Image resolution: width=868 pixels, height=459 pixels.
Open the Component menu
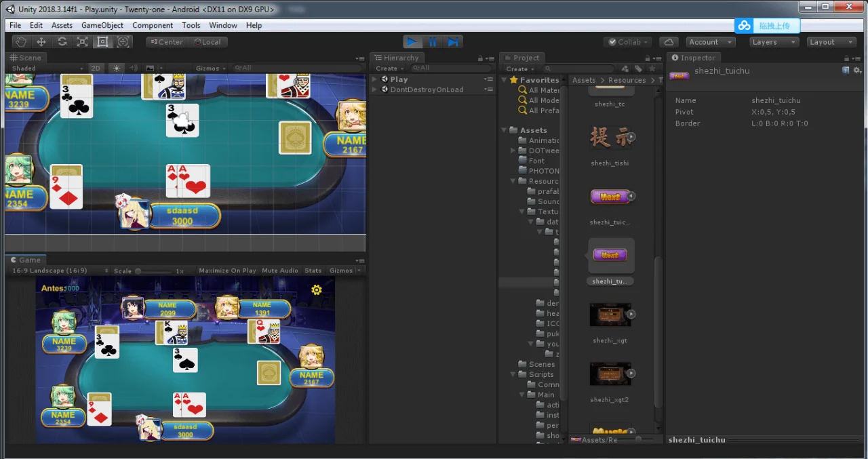[153, 25]
